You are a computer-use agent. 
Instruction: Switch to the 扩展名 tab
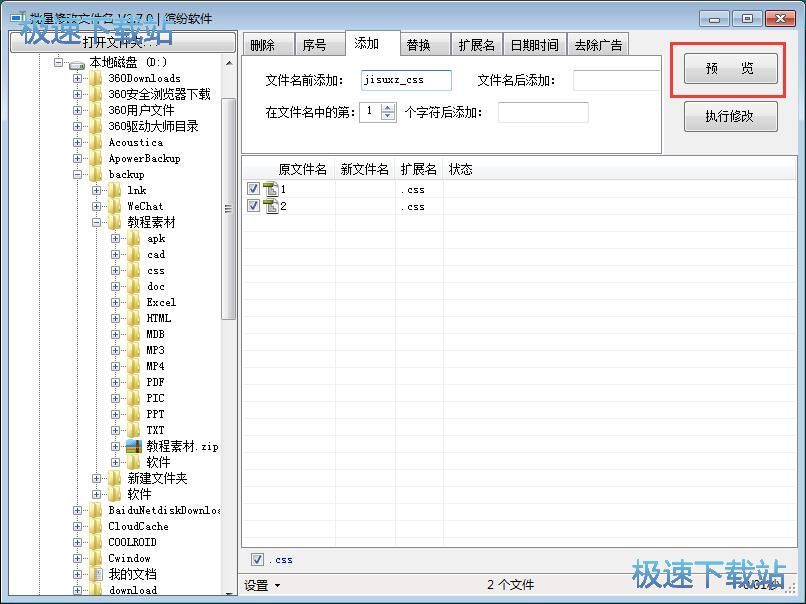click(477, 45)
